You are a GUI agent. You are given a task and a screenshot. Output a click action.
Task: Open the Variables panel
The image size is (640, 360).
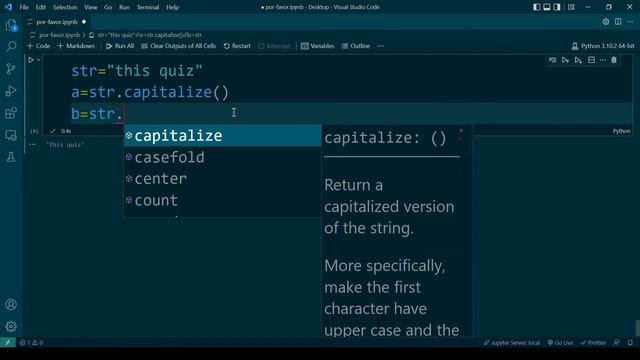point(318,46)
